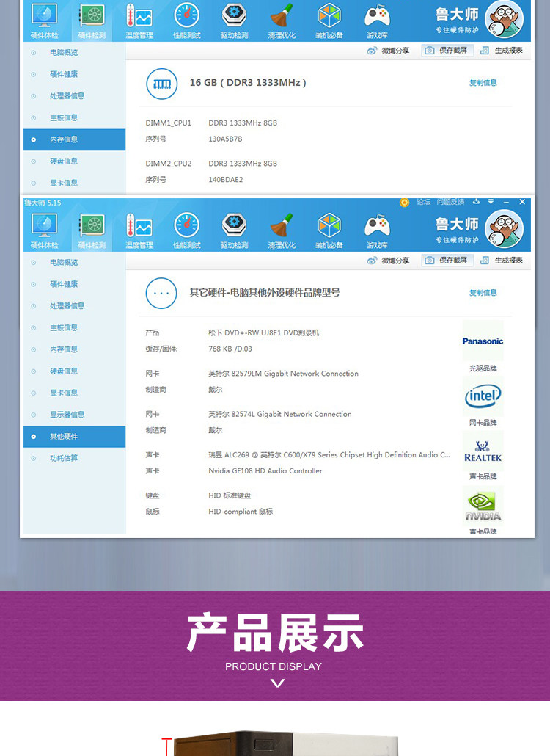The image size is (550, 756).
Task: Click the text Nvidia GF108 HD Audio Controller
Action: point(265,471)
